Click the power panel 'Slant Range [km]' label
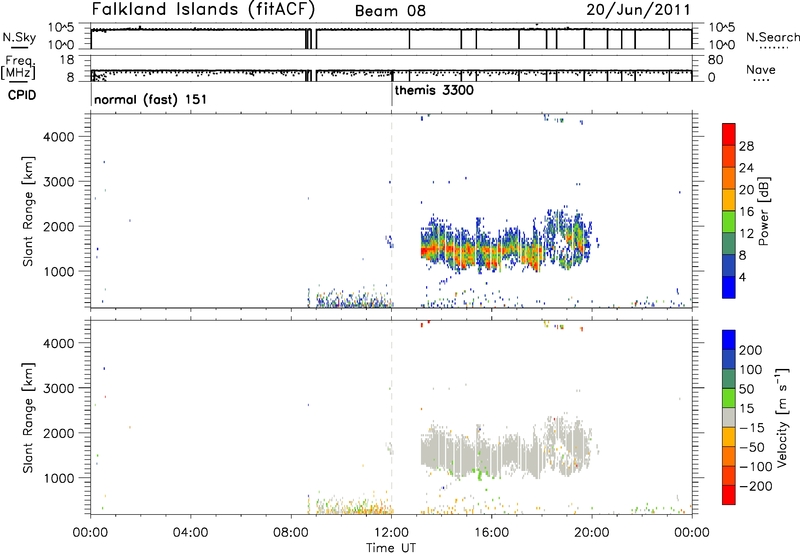800x554 pixels. pos(28,211)
